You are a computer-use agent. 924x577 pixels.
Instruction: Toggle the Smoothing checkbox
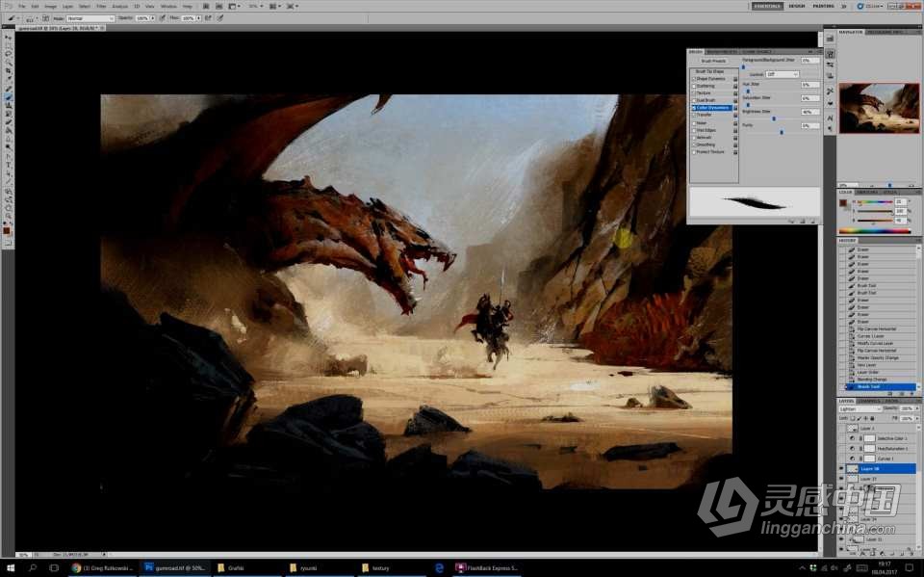pyautogui.click(x=694, y=144)
